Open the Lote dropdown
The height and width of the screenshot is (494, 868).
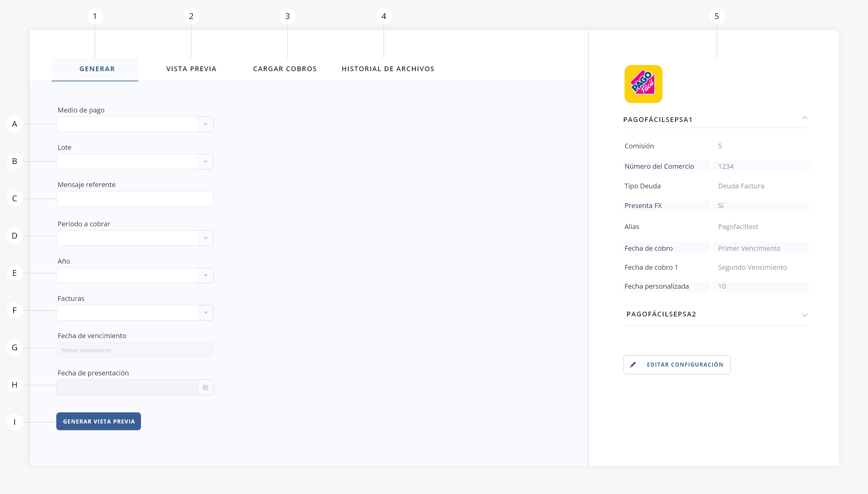click(x=135, y=162)
